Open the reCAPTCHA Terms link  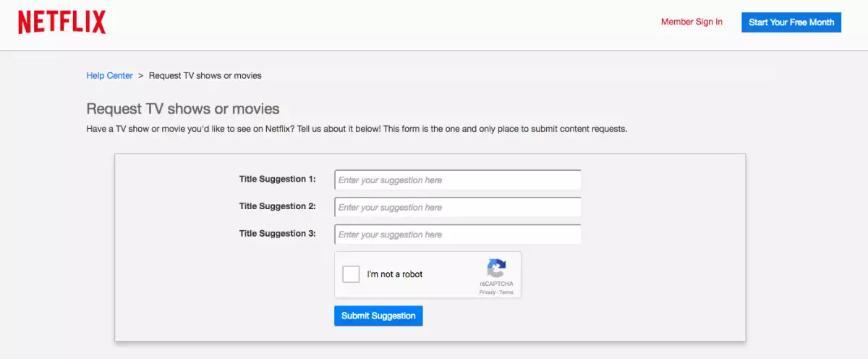[506, 292]
